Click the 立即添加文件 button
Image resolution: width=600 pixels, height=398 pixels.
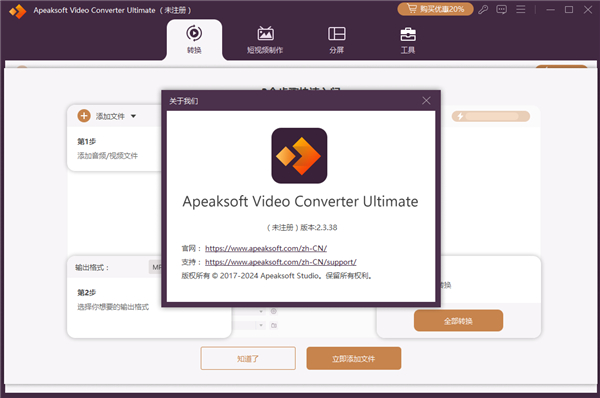click(354, 359)
